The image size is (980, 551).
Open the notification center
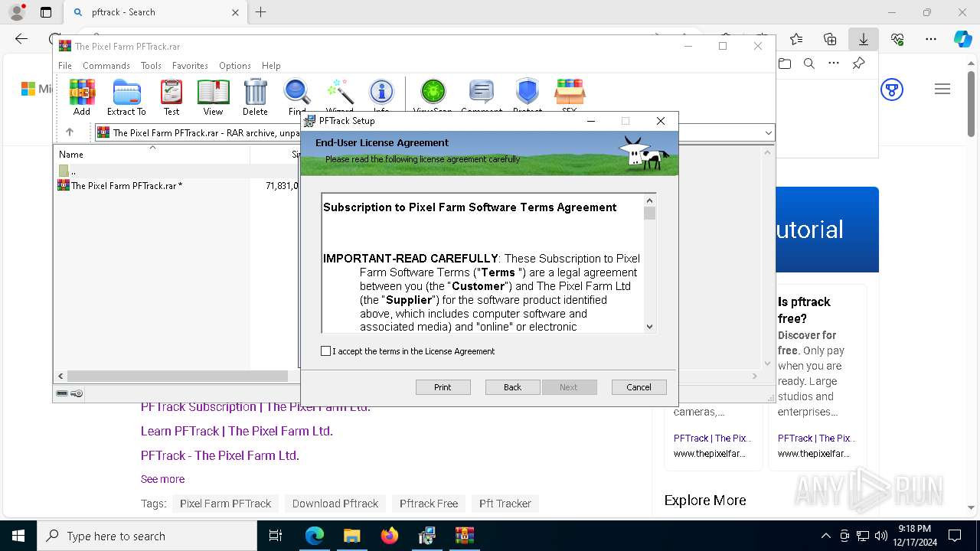point(955,536)
